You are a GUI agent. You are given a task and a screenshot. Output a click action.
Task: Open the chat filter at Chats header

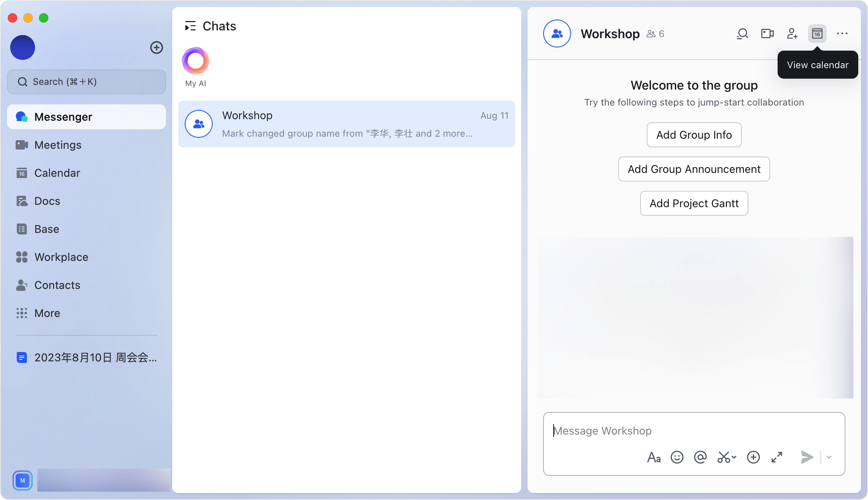191,26
